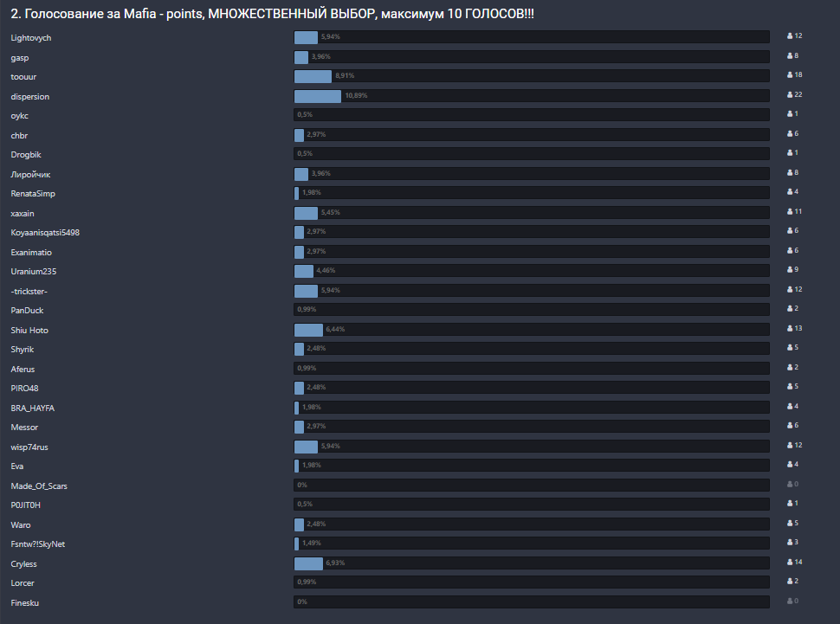Click voter count icon for toouur
The width and height of the screenshot is (840, 624).
point(790,75)
